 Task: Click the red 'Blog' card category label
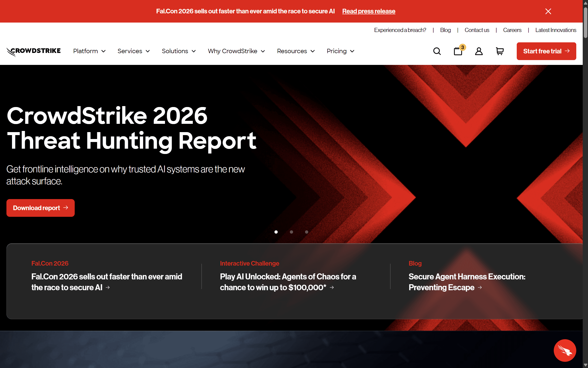[415, 263]
